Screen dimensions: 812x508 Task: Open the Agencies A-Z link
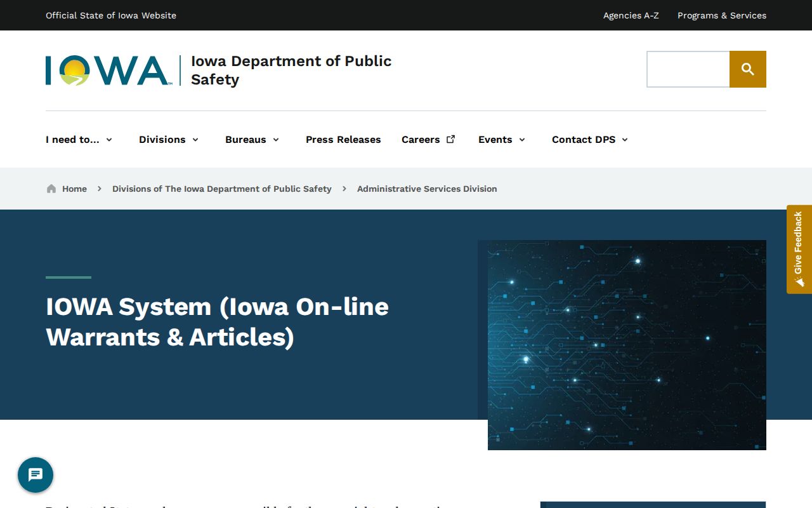coord(631,15)
